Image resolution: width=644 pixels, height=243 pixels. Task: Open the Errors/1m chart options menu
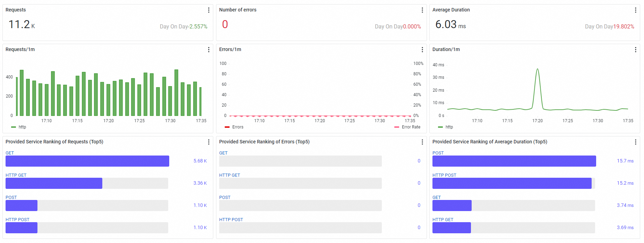(422, 50)
